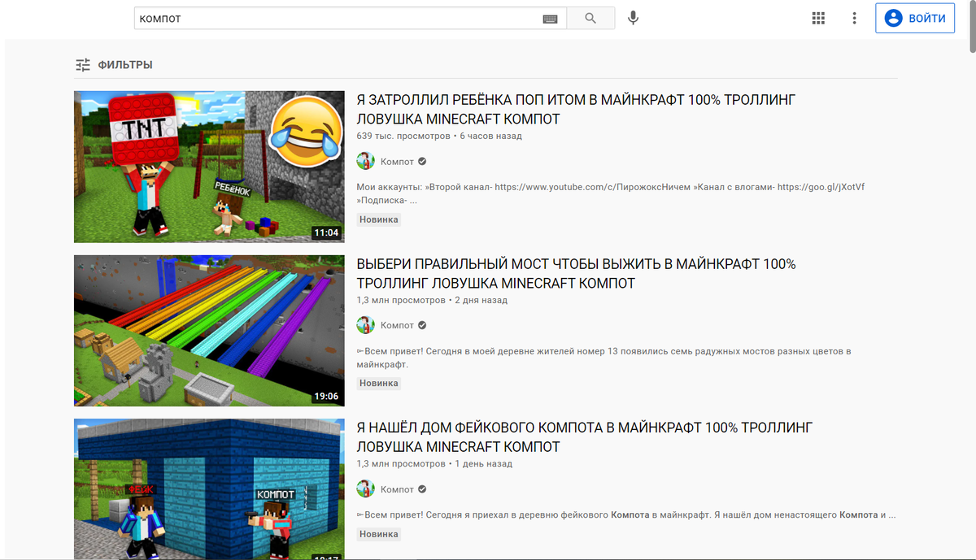Click the ВОЙТИ sign-in button
The height and width of the screenshot is (560, 976).
click(915, 18)
